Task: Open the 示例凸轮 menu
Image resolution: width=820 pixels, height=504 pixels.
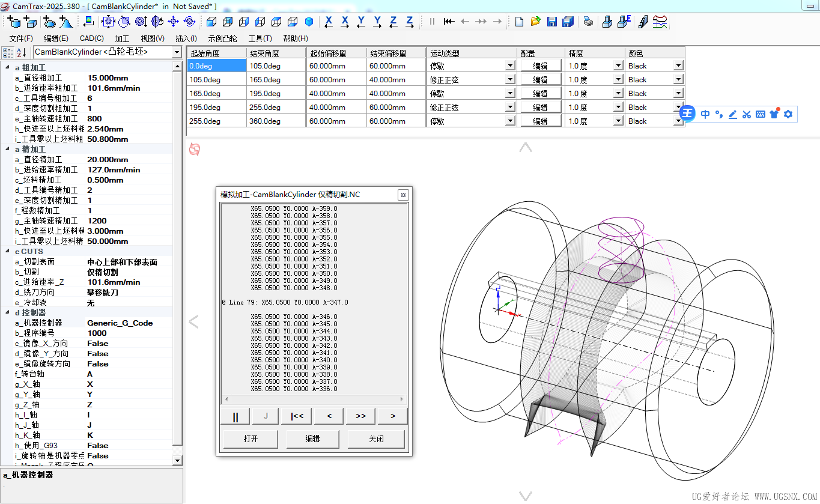Action: pyautogui.click(x=222, y=38)
